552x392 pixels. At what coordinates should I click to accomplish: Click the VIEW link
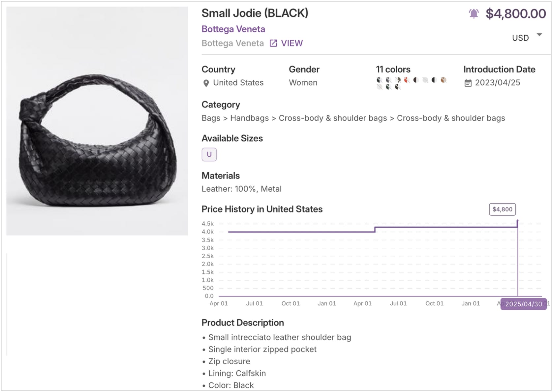(x=291, y=43)
